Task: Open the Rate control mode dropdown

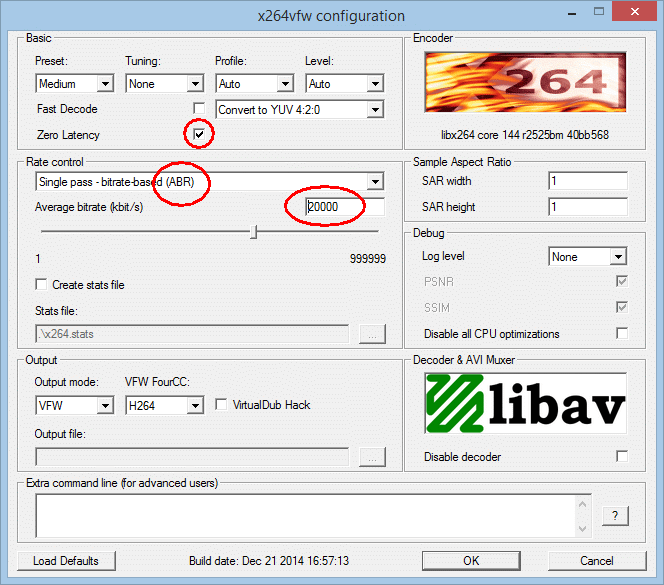Action: [x=210, y=181]
